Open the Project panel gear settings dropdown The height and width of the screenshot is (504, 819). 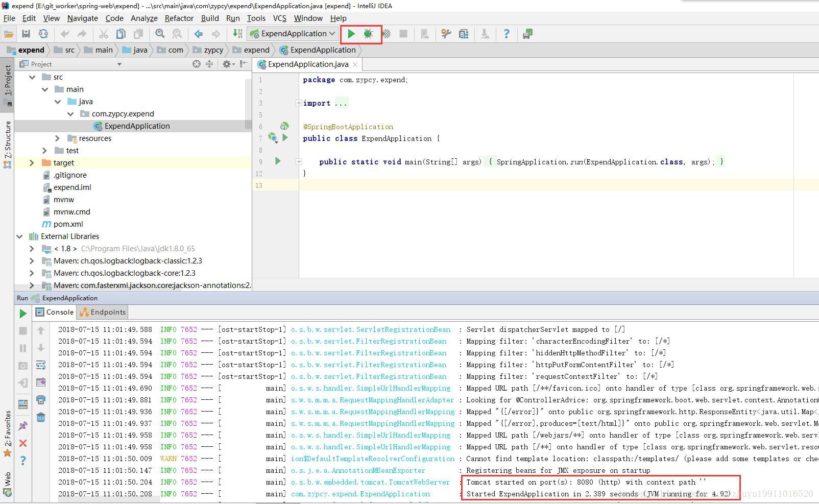[228, 64]
